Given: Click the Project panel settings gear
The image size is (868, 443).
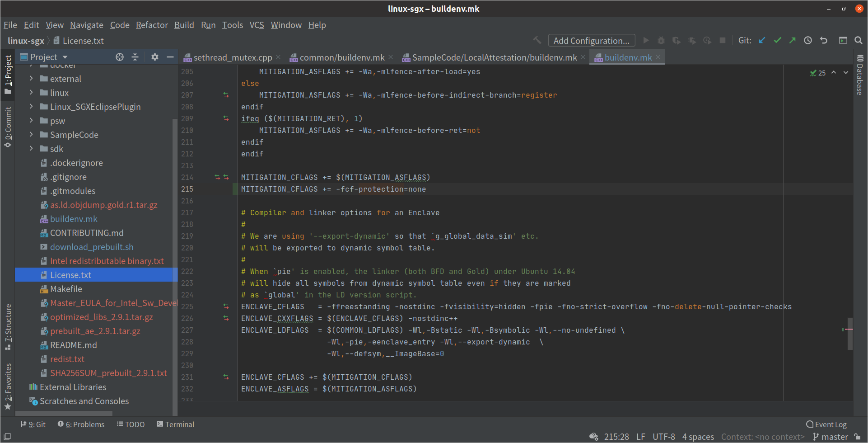Looking at the screenshot, I should [x=155, y=57].
